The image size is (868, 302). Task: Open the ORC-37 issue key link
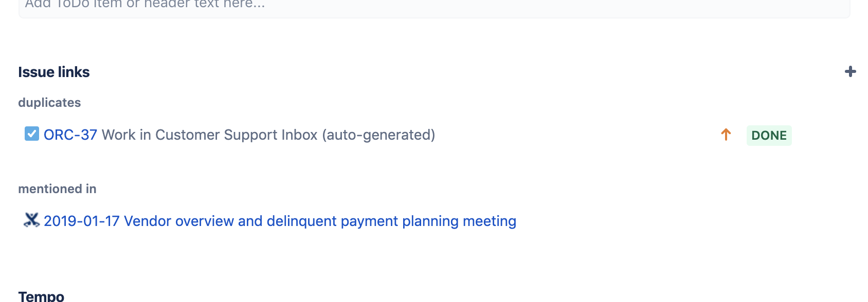[x=70, y=135]
